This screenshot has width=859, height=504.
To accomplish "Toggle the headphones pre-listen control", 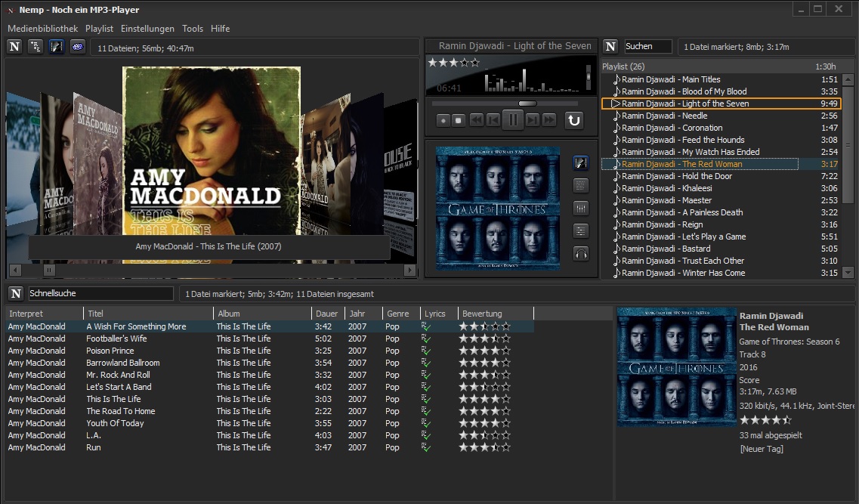I will (x=581, y=254).
